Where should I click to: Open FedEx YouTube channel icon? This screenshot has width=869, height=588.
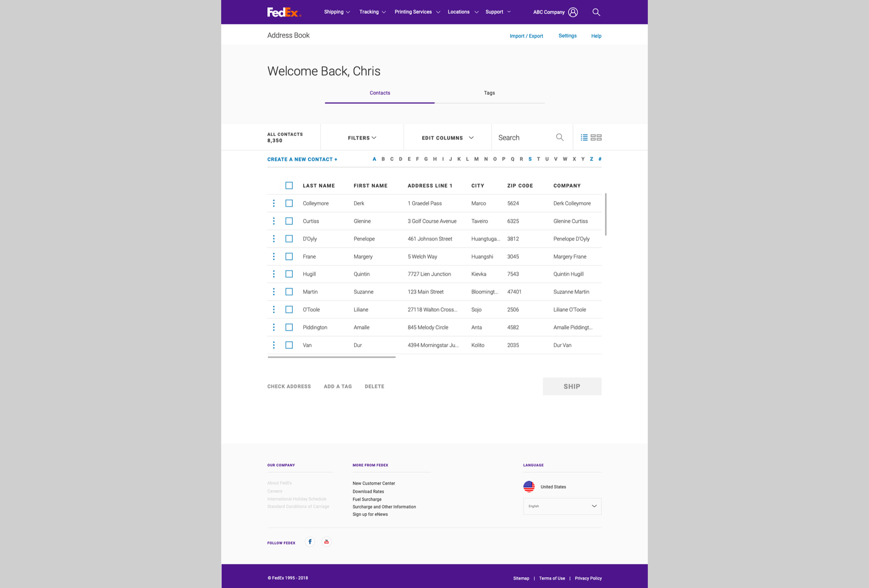pos(326,541)
